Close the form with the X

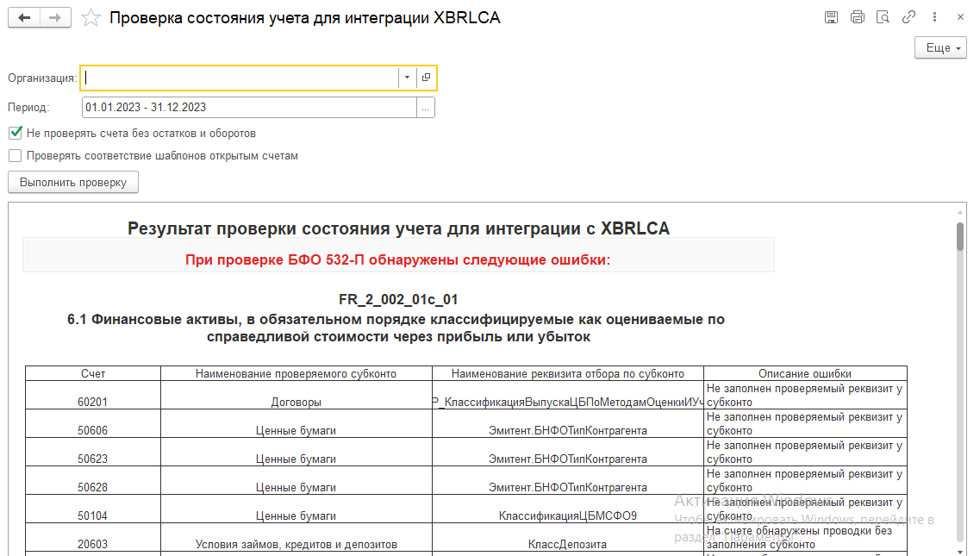961,17
